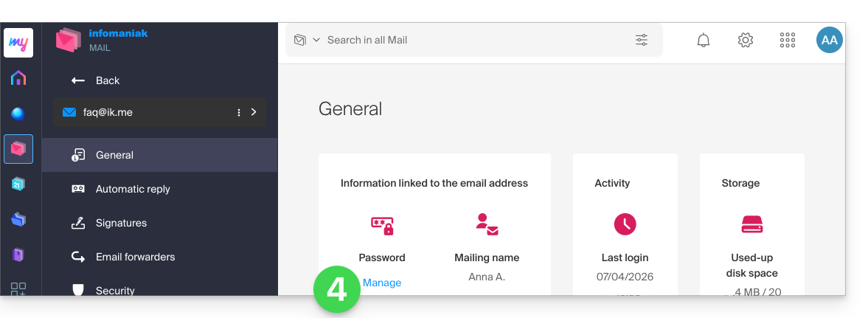Select the Mail app icon in rail

18,149
